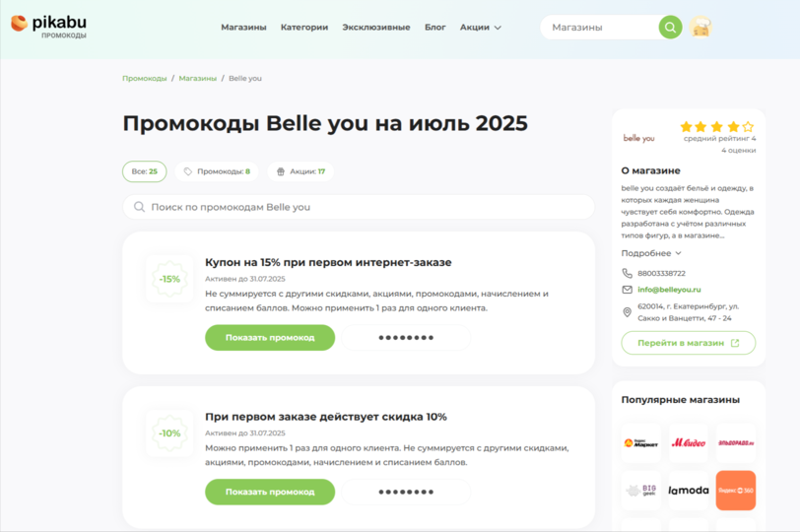Click the info@belleyou.ru email link
This screenshot has width=800, height=532.
[x=669, y=290]
